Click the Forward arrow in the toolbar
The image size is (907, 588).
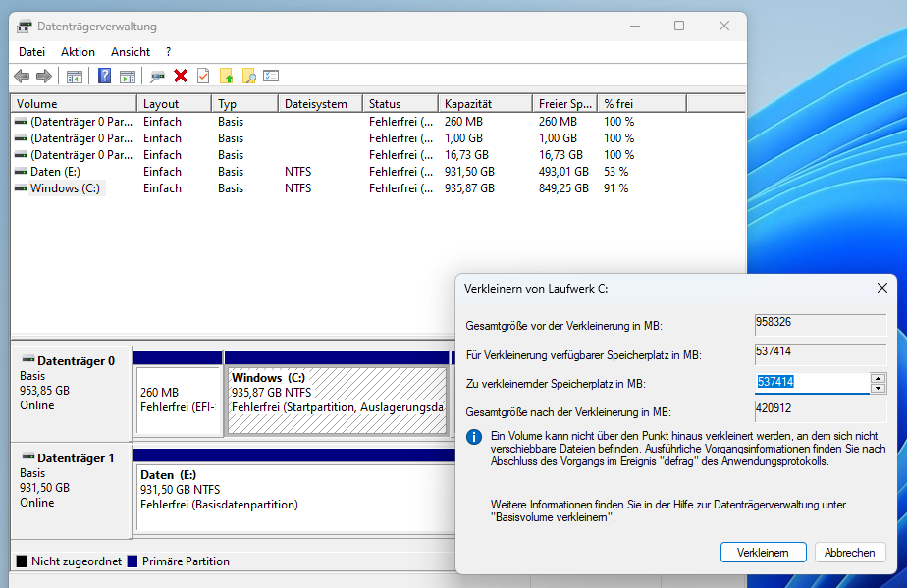point(44,76)
